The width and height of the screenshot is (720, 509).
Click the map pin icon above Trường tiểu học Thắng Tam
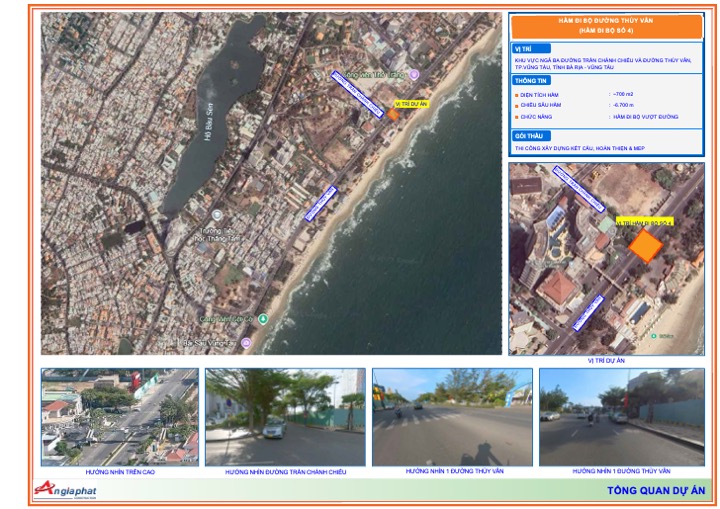point(217,214)
